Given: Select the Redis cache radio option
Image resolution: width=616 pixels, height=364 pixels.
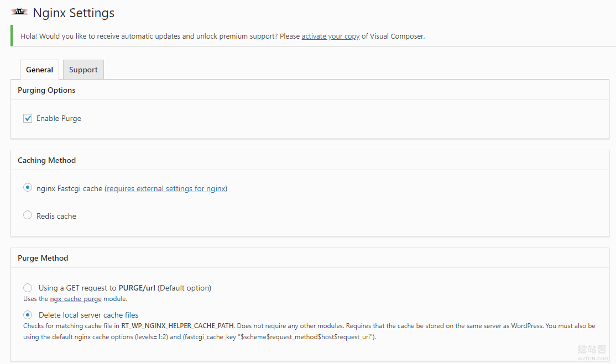Looking at the screenshot, I should pyautogui.click(x=28, y=215).
